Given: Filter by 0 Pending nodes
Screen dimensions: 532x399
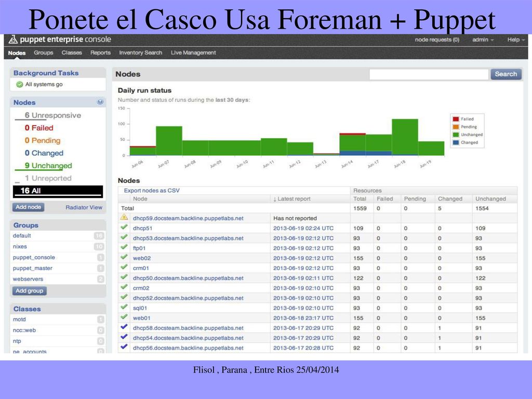Looking at the screenshot, I should coord(43,140).
